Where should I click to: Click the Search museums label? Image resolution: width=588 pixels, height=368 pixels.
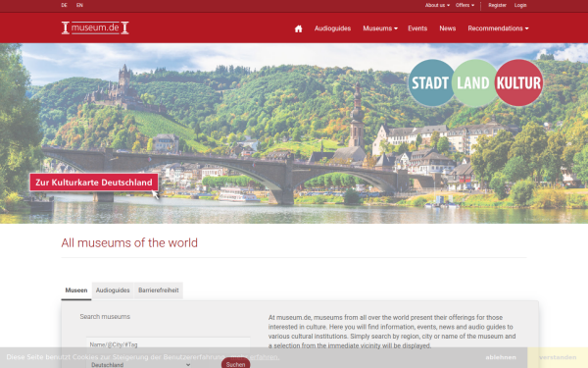pyautogui.click(x=105, y=317)
